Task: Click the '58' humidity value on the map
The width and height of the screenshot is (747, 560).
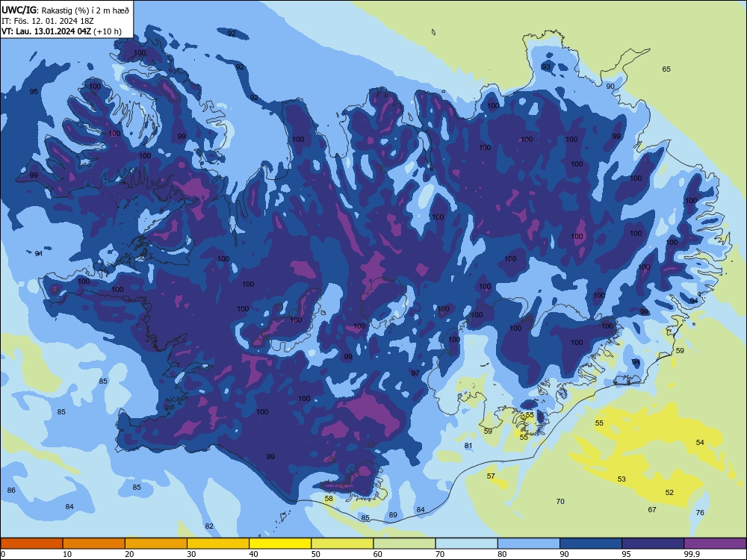Action: click(x=329, y=499)
